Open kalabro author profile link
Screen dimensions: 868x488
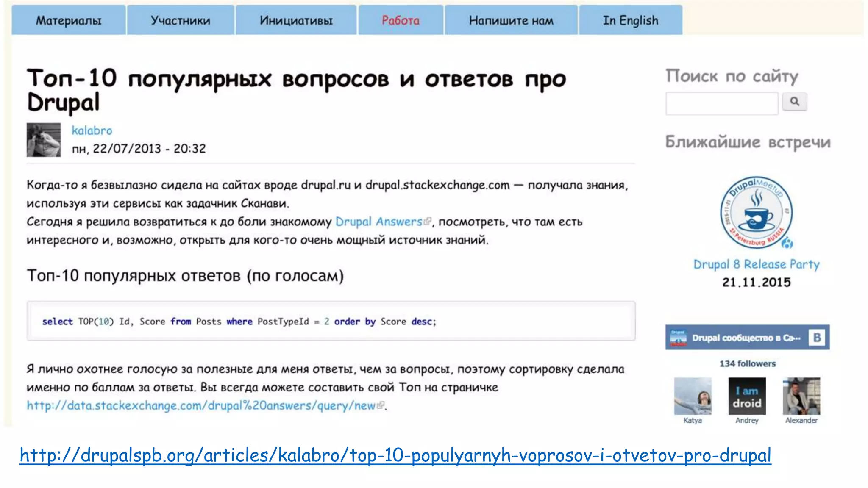[92, 130]
